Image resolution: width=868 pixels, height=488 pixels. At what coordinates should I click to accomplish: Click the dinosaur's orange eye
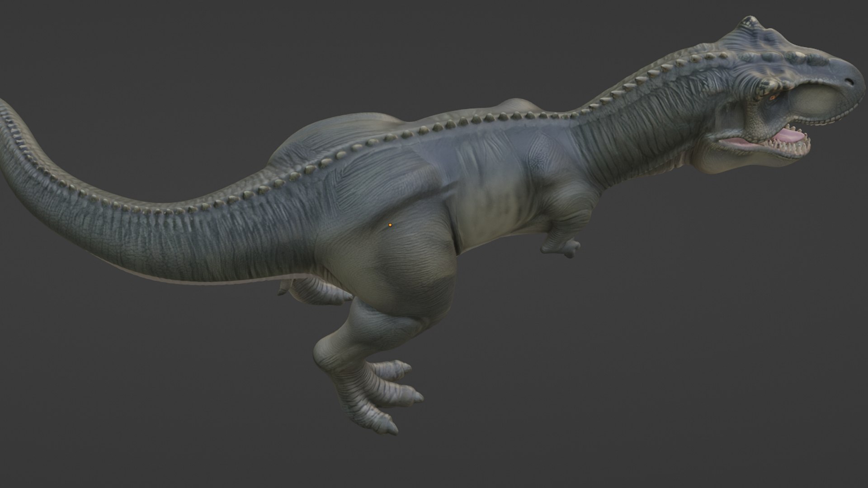(x=773, y=97)
